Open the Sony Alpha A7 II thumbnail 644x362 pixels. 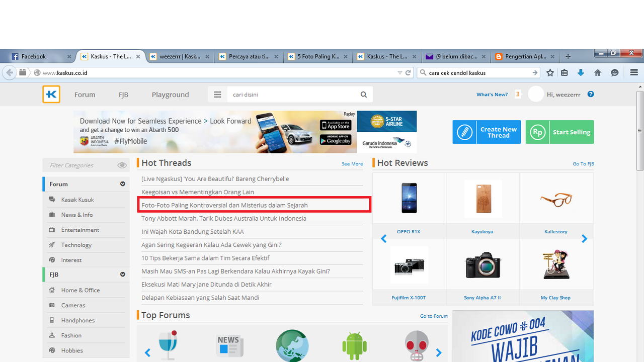[x=482, y=265]
